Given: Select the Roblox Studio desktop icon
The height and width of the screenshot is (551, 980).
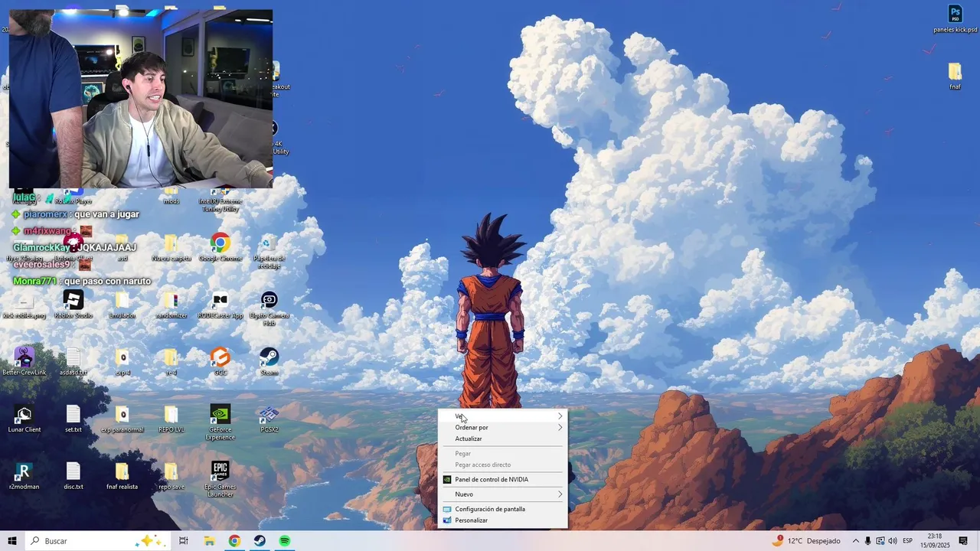Looking at the screenshot, I should pos(73,305).
